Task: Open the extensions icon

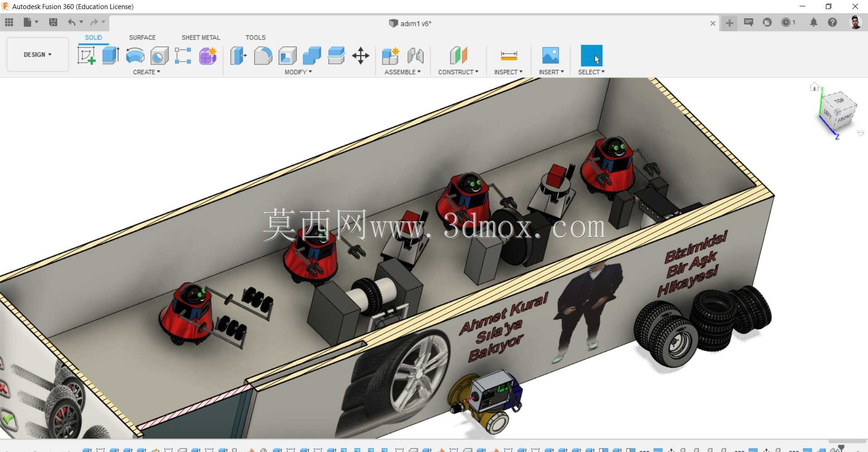Action: [767, 22]
